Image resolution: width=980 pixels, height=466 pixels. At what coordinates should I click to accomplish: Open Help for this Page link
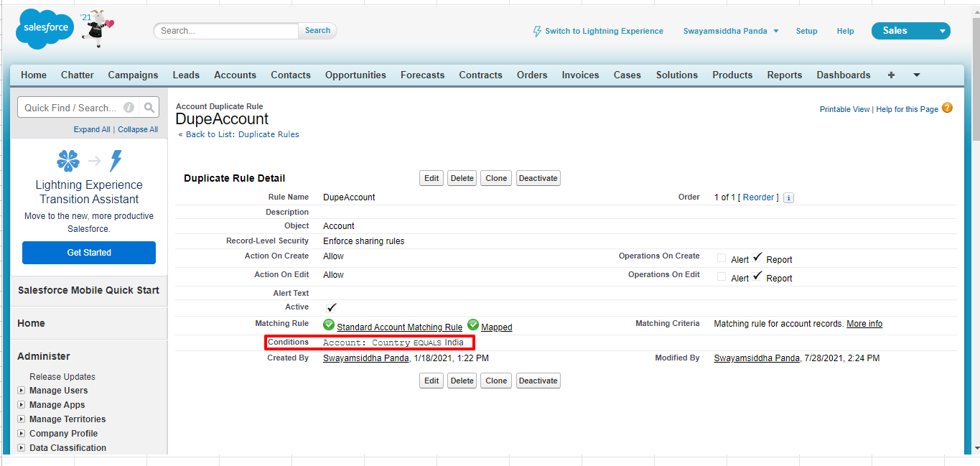(x=907, y=109)
